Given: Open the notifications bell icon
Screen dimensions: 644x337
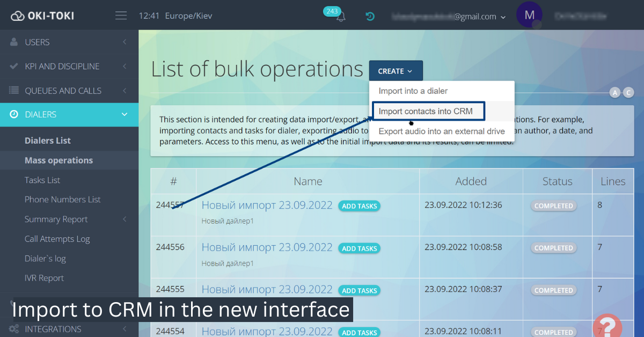Looking at the screenshot, I should coord(341,17).
